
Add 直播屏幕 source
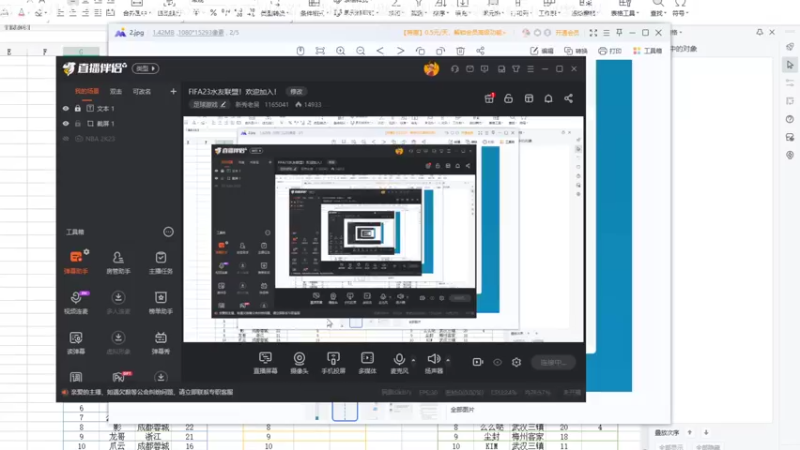(265, 363)
